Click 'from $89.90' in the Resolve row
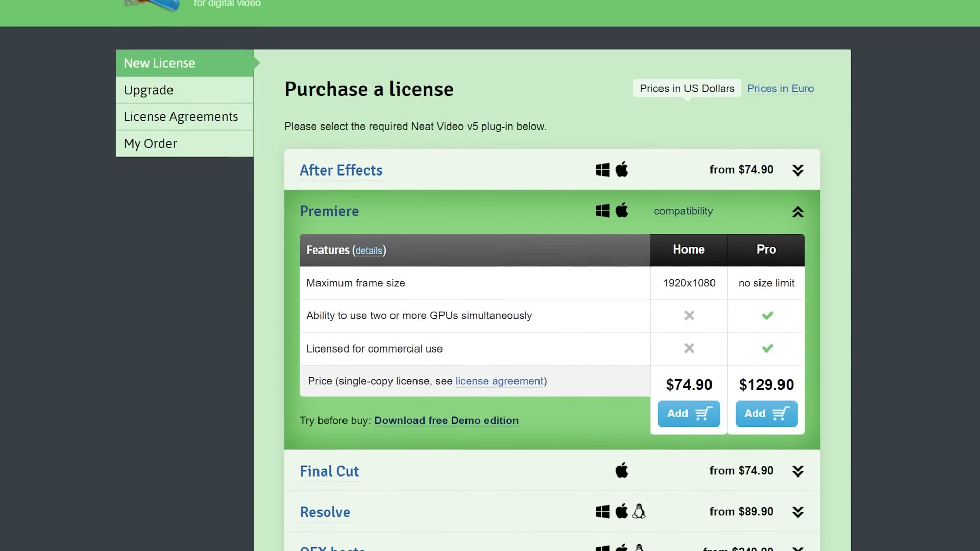The height and width of the screenshot is (551, 980). 741,512
